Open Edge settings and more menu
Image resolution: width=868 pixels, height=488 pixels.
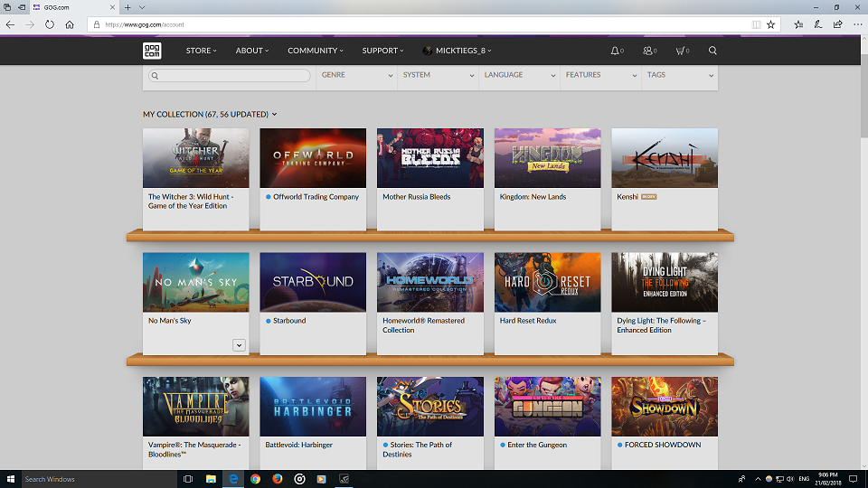tap(857, 24)
